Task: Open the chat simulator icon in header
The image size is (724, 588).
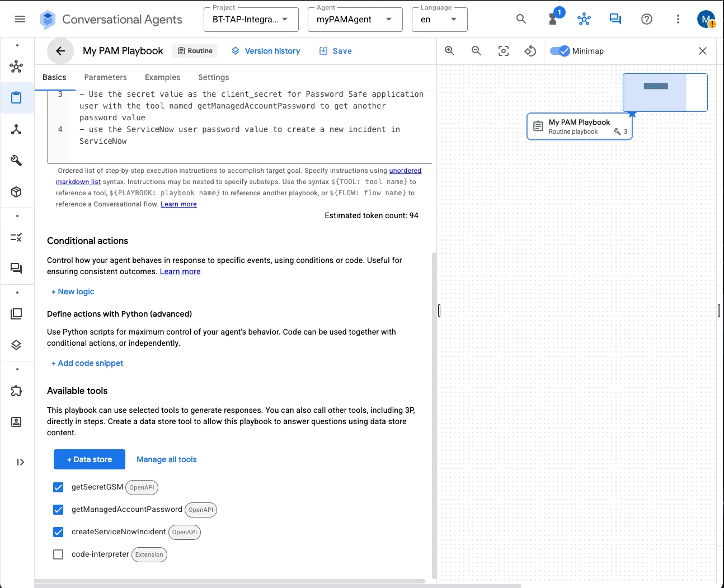Action: point(615,19)
